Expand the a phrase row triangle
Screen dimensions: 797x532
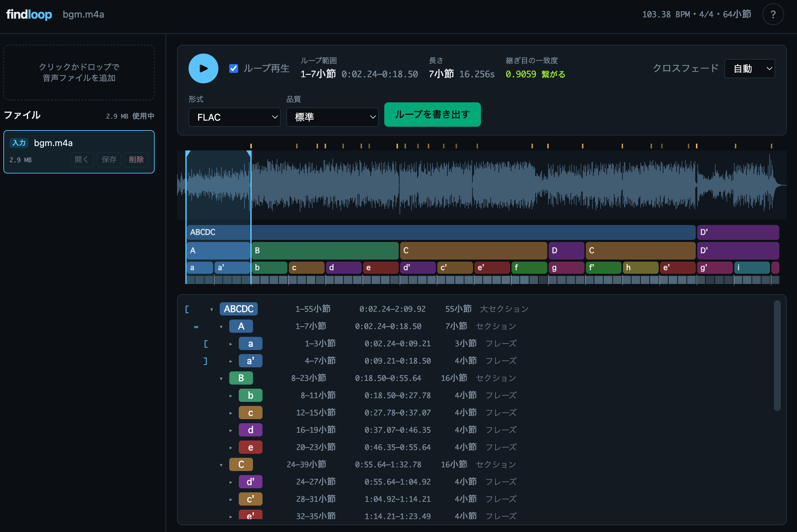pyautogui.click(x=231, y=344)
